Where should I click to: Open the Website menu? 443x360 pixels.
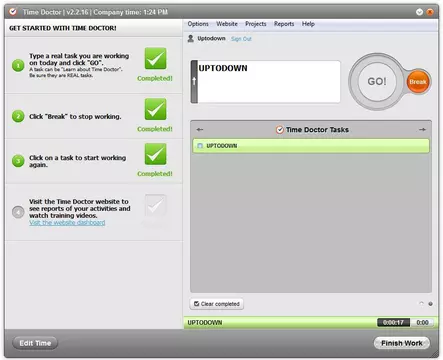tap(227, 24)
